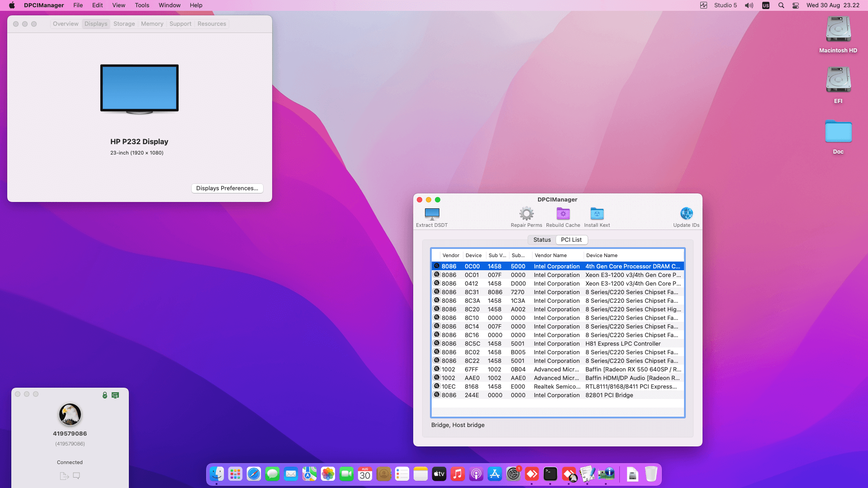Click the volume icon in menu bar
The height and width of the screenshot is (488, 868).
(749, 5)
